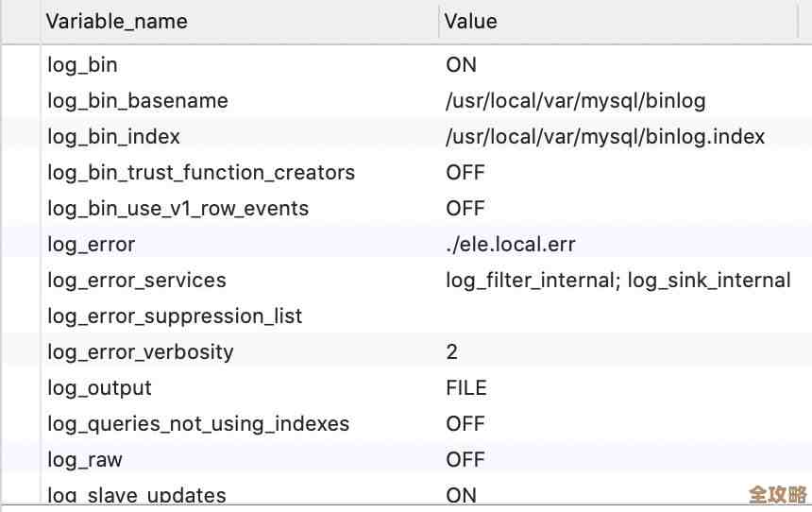
Task: Click the Value column header
Action: (x=470, y=21)
